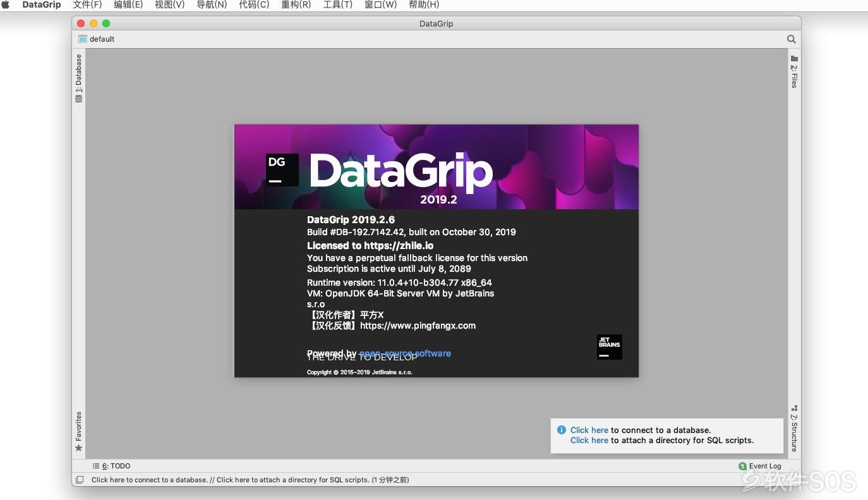Click the VM: OpenJDK 64-Bit Server line
Viewport: 868px width, 500px height.
pos(401,293)
